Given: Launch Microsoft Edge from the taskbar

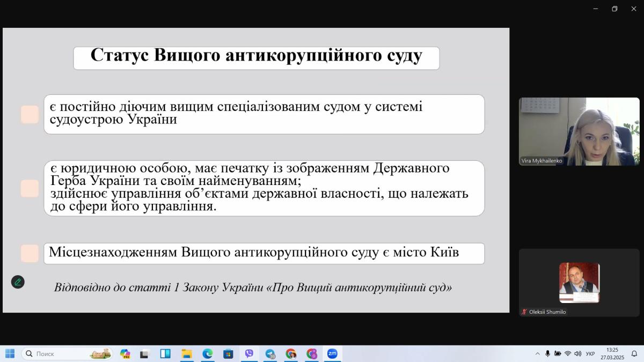Looking at the screenshot, I should (x=207, y=353).
